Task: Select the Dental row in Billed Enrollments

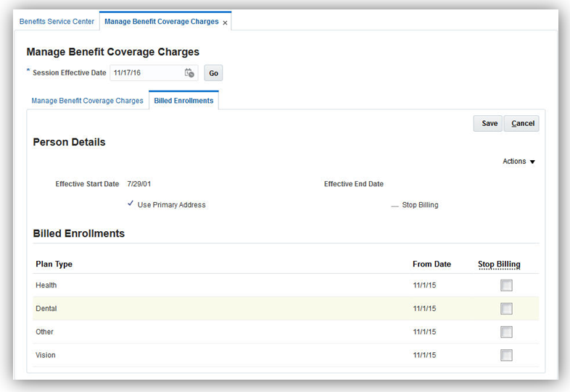Action: (46, 309)
